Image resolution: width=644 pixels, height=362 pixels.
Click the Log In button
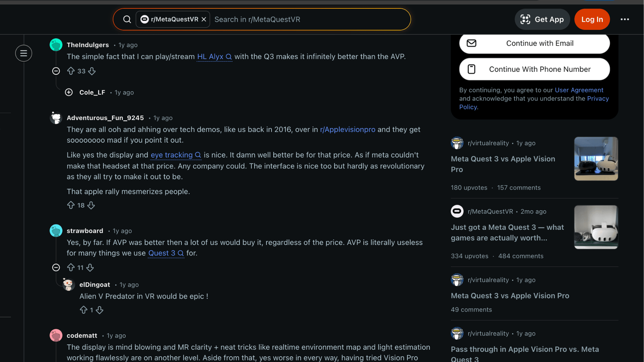pos(592,19)
